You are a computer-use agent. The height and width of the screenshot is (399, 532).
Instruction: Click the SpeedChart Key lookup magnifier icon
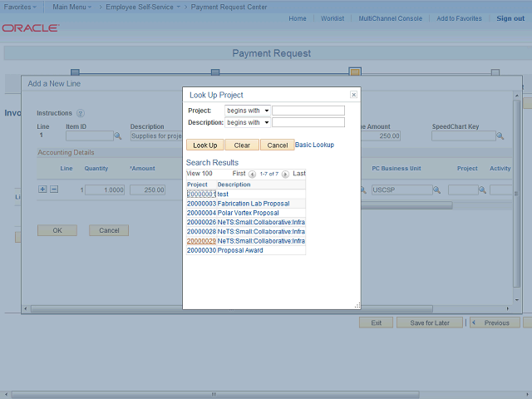pos(500,135)
